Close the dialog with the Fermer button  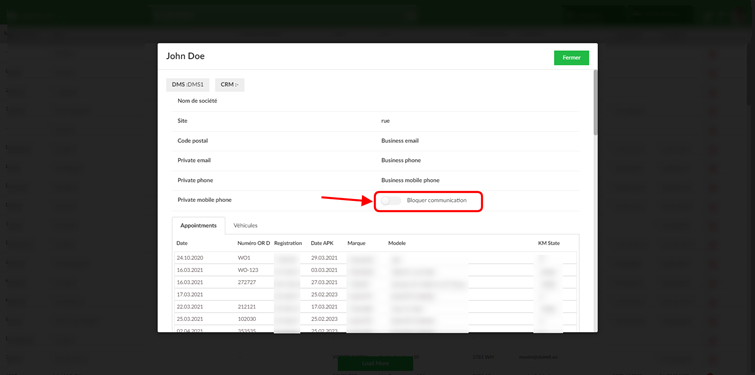[x=571, y=57]
